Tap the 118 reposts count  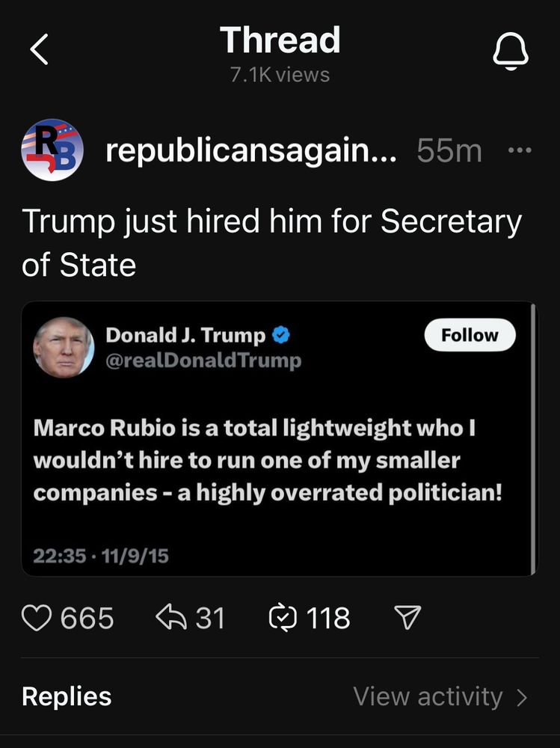[x=328, y=618]
